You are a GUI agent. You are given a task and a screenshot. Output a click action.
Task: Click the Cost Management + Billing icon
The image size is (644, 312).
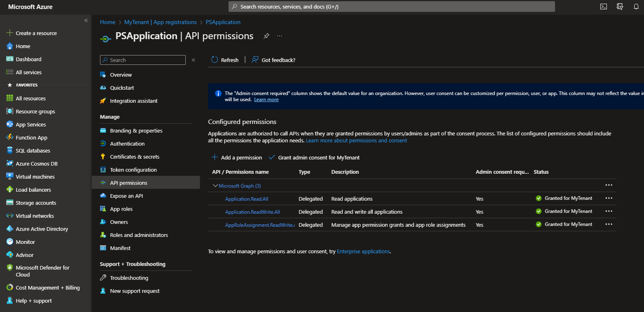[10, 288]
